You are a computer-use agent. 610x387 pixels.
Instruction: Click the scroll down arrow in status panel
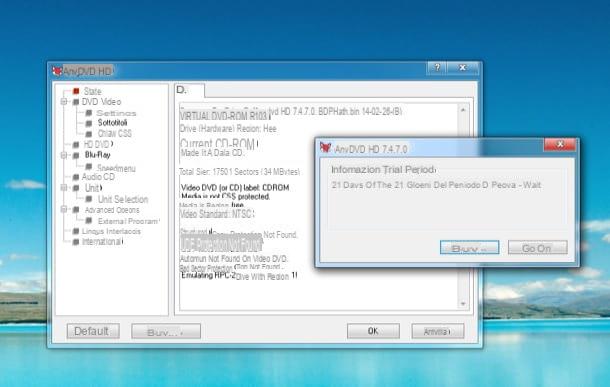(x=463, y=303)
